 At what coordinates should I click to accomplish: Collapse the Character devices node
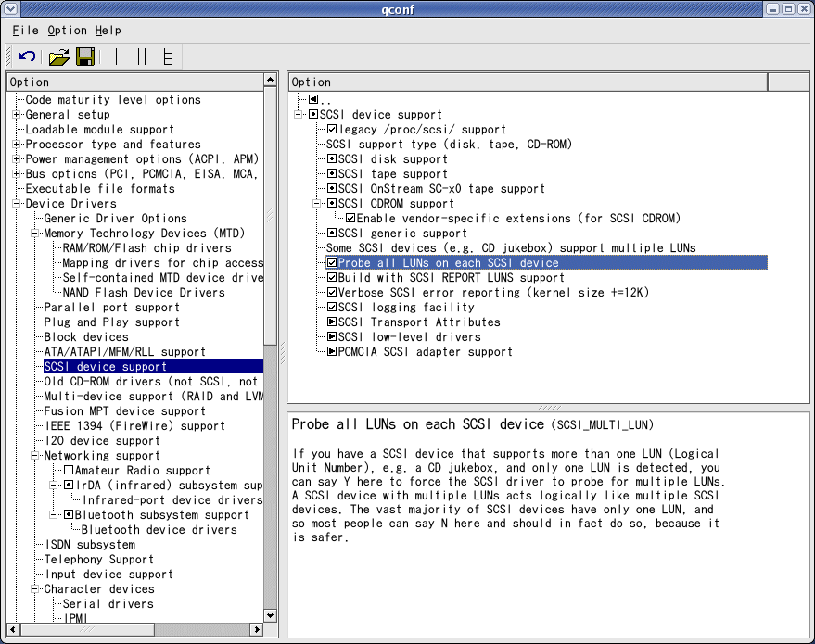(35, 589)
